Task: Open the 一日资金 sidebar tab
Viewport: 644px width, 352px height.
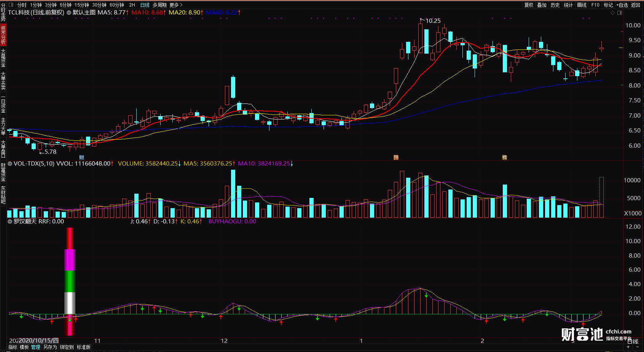Action: pos(3,104)
